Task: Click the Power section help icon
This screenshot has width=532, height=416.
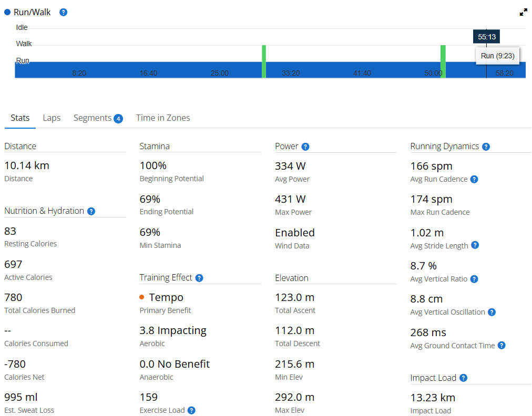Action: click(305, 147)
